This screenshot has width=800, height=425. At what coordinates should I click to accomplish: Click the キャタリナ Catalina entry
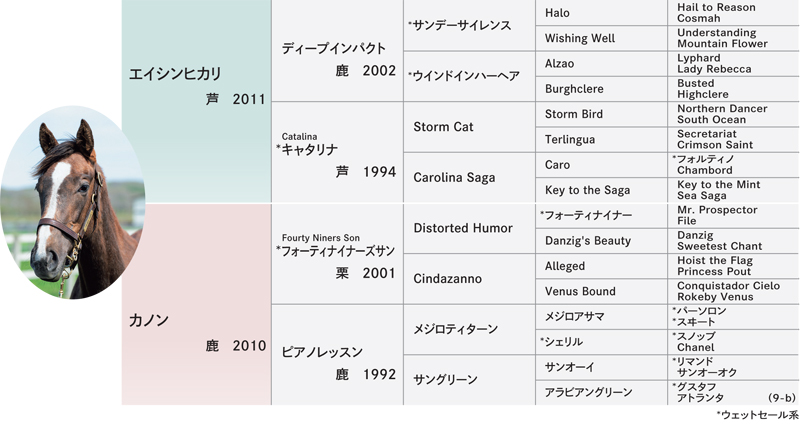pyautogui.click(x=337, y=152)
